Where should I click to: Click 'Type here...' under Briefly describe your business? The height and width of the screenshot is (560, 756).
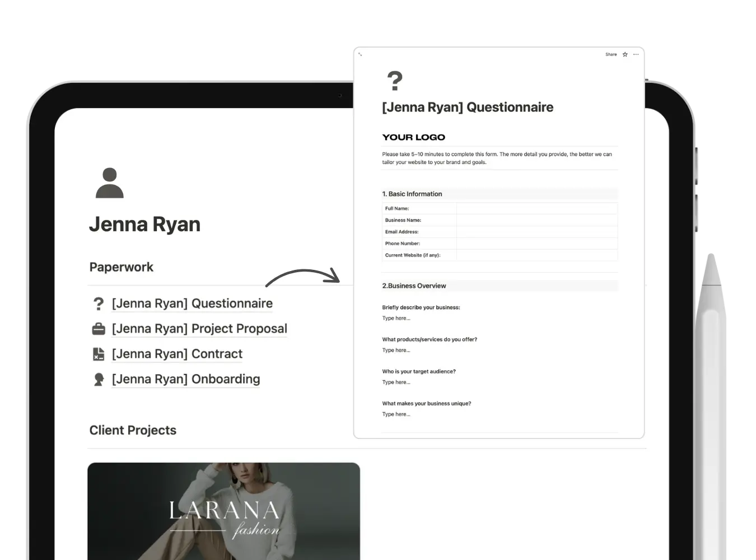pyautogui.click(x=396, y=318)
